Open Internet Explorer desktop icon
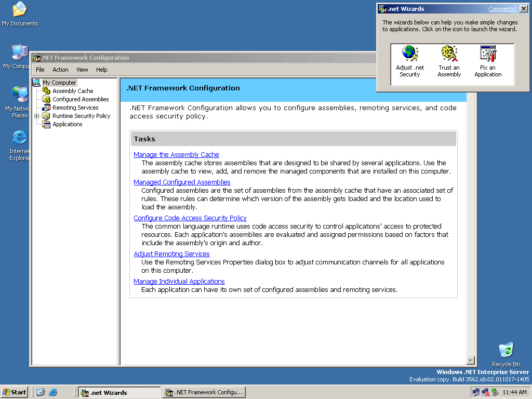Image resolution: width=532 pixels, height=399 pixels. pos(20,137)
